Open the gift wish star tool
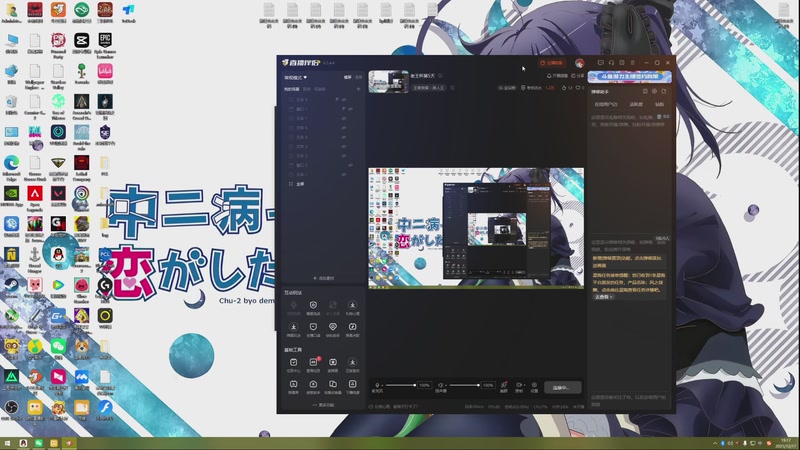 (352, 307)
